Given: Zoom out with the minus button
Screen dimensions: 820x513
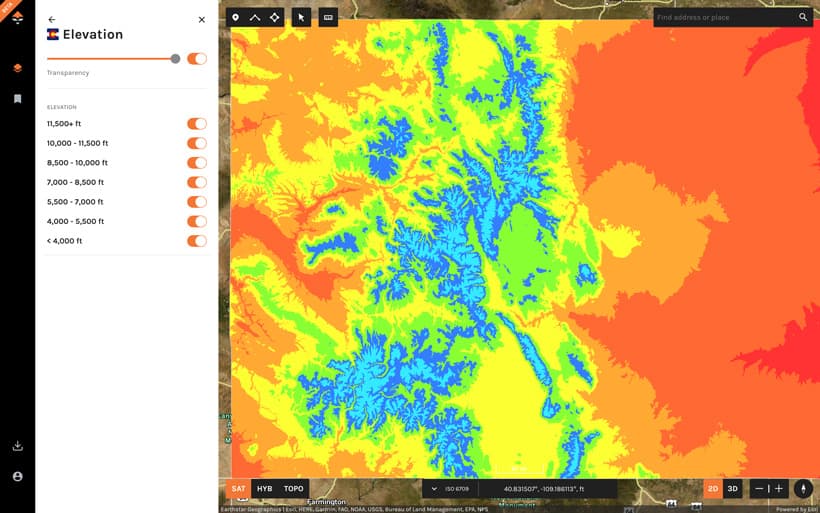Looking at the screenshot, I should (759, 488).
